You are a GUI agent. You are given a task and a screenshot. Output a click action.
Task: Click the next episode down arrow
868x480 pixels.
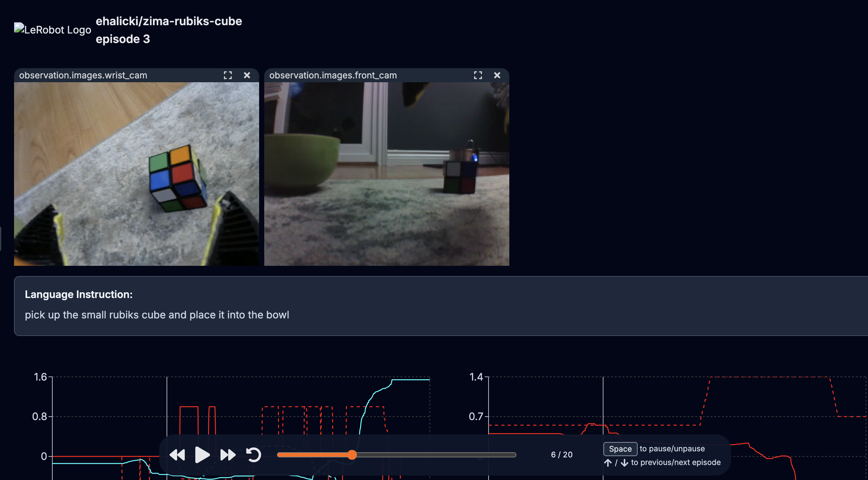coord(624,462)
